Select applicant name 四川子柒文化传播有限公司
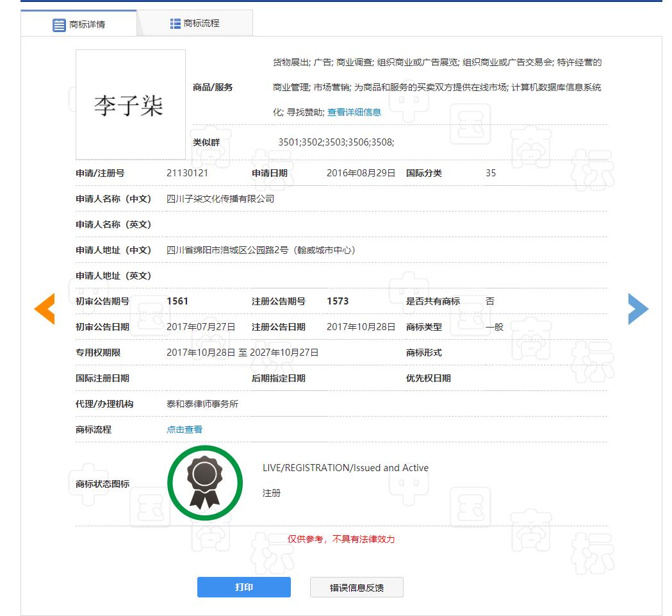The width and height of the screenshot is (672, 616). point(220,199)
